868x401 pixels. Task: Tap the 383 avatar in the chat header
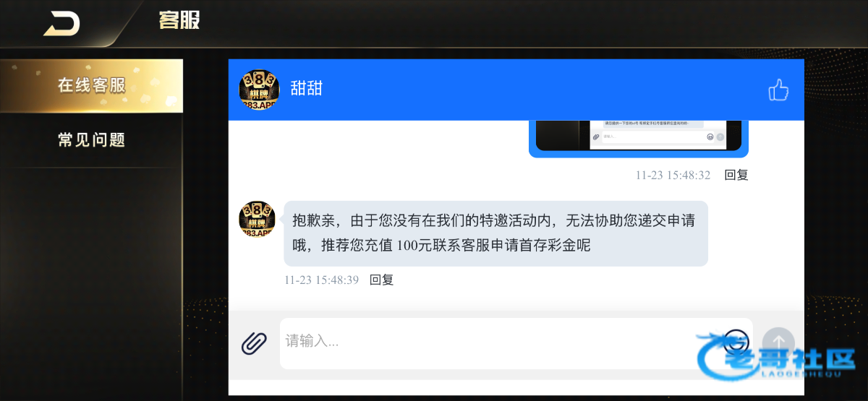(258, 90)
